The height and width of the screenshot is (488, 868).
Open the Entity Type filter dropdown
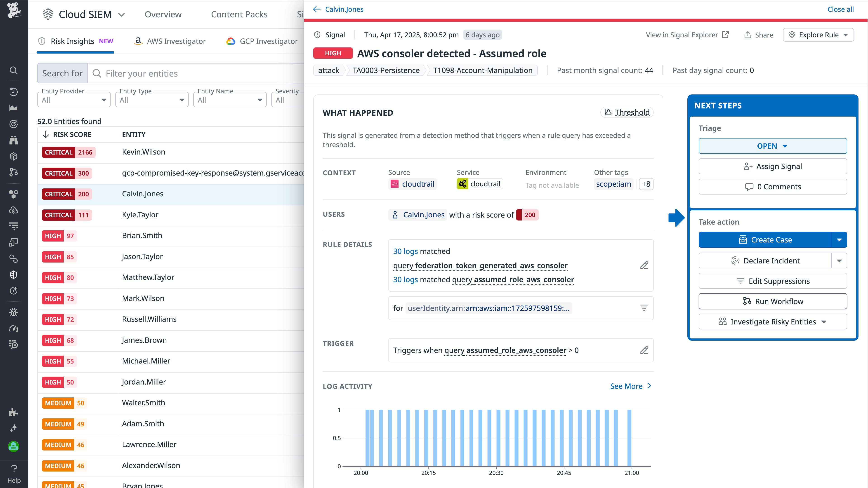pos(152,99)
